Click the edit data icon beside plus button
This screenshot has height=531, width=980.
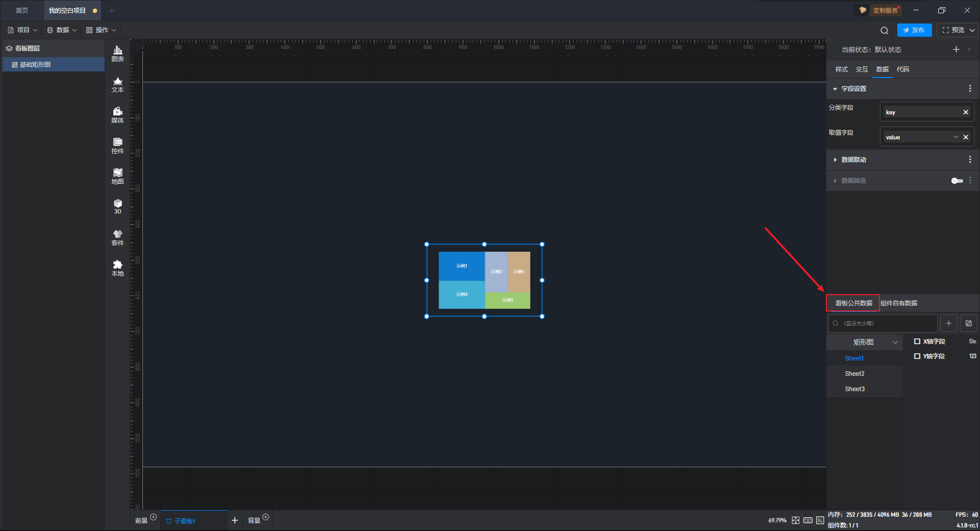coord(968,323)
